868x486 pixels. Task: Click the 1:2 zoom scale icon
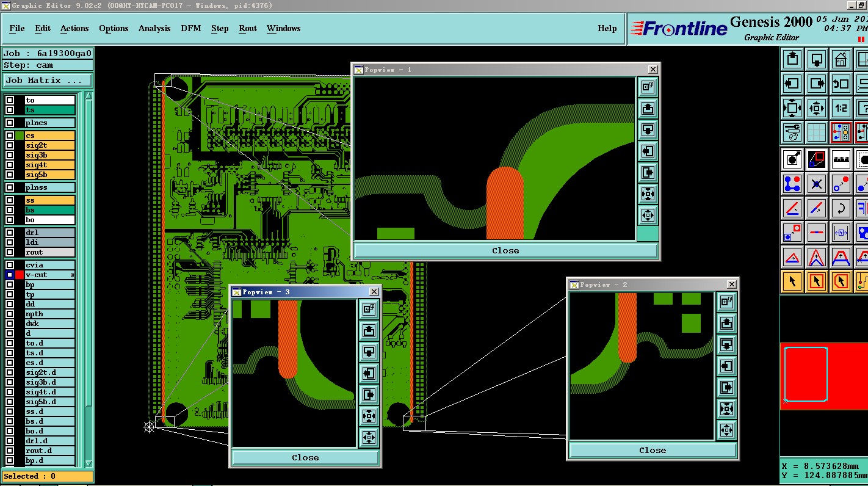[841, 108]
